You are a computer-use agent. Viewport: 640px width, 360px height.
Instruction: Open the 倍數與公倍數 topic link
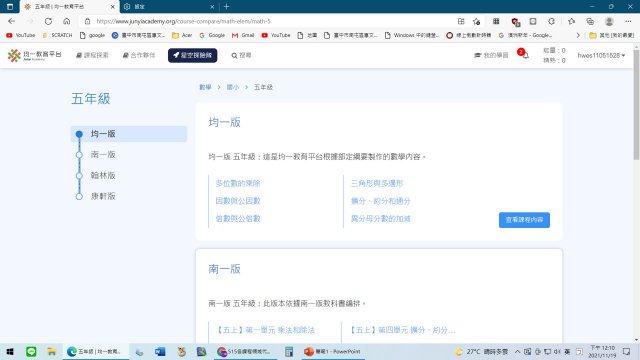(x=238, y=218)
